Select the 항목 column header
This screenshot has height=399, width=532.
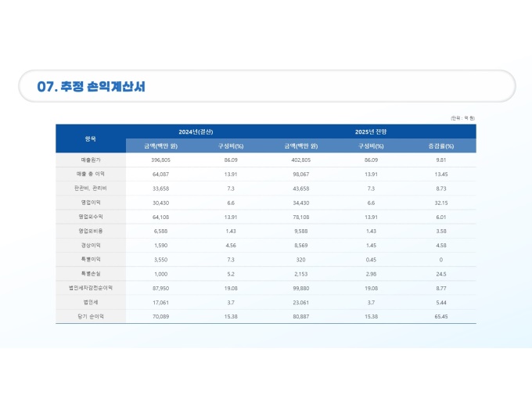[91, 138]
